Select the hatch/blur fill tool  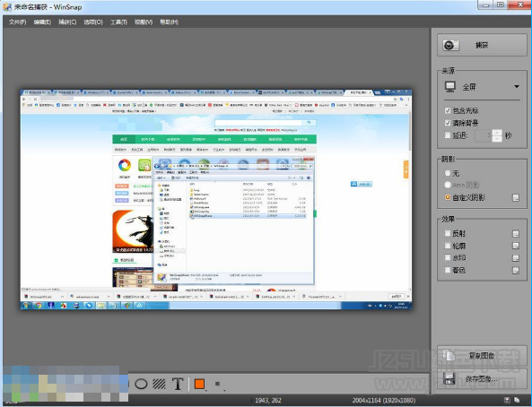(159, 384)
